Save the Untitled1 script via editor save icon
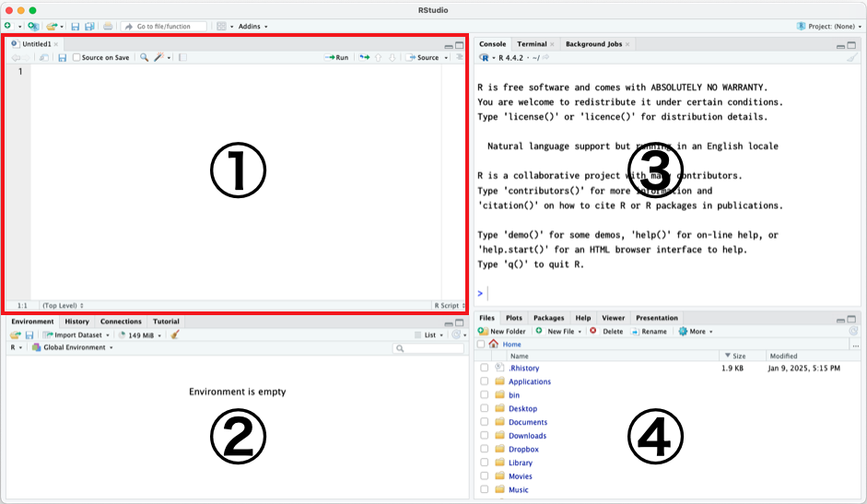 point(62,57)
